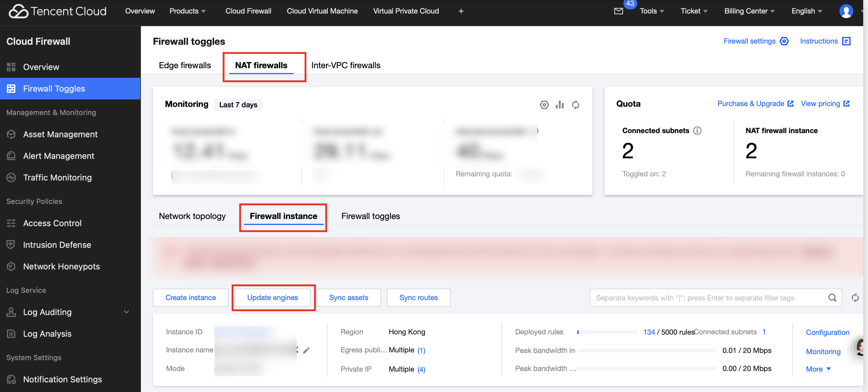Click the Instructions document icon
This screenshot has width=868, height=392.
[846, 41]
